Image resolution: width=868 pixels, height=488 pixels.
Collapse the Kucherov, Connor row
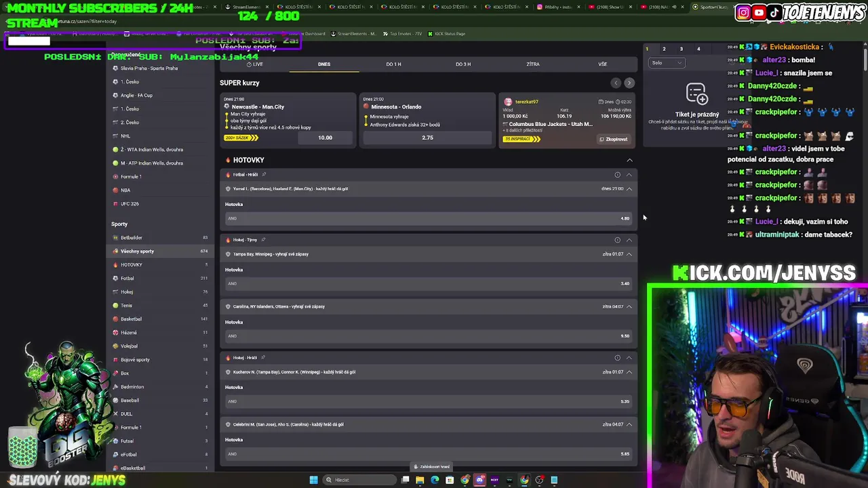coord(629,371)
